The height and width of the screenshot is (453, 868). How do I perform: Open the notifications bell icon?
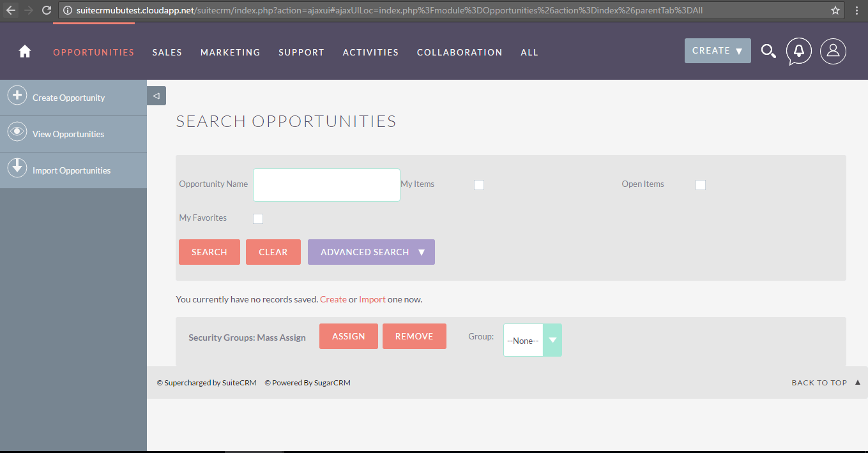798,52
